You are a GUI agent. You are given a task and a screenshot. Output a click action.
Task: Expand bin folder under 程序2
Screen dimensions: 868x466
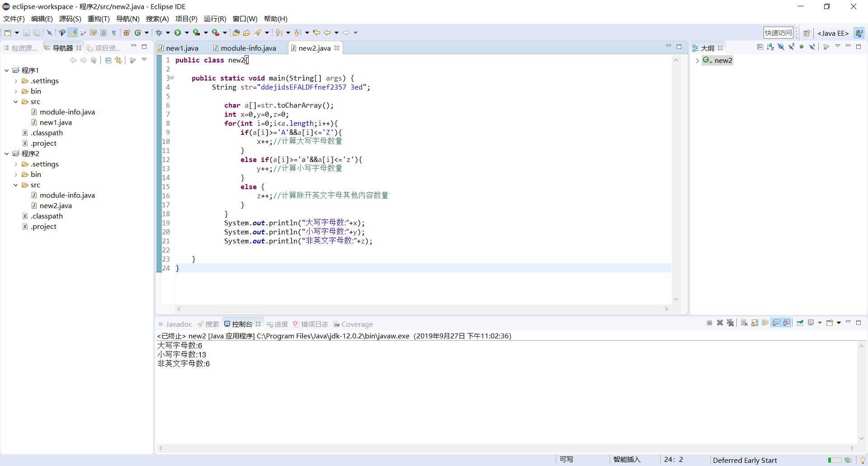click(x=16, y=175)
